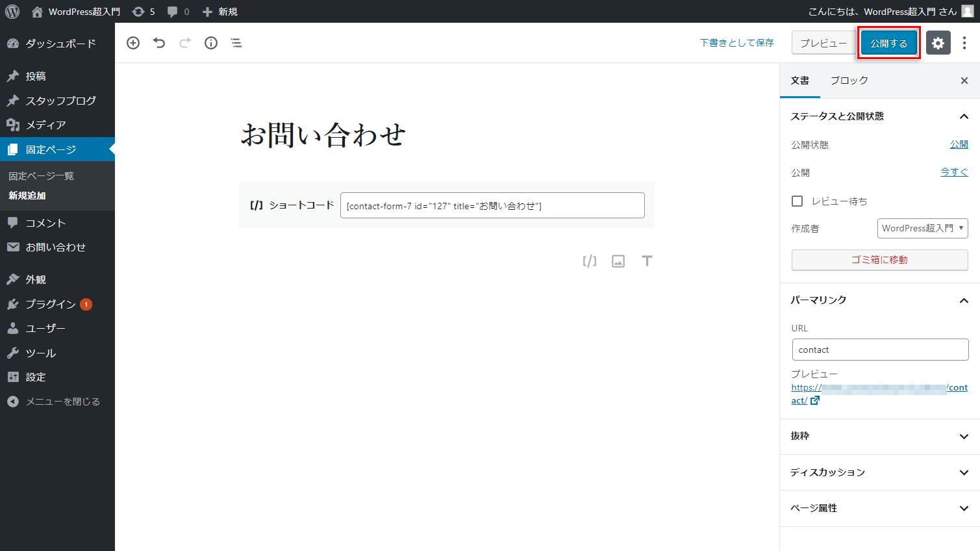The image size is (980, 551).
Task: Click the 公開する publish button
Action: (x=888, y=44)
